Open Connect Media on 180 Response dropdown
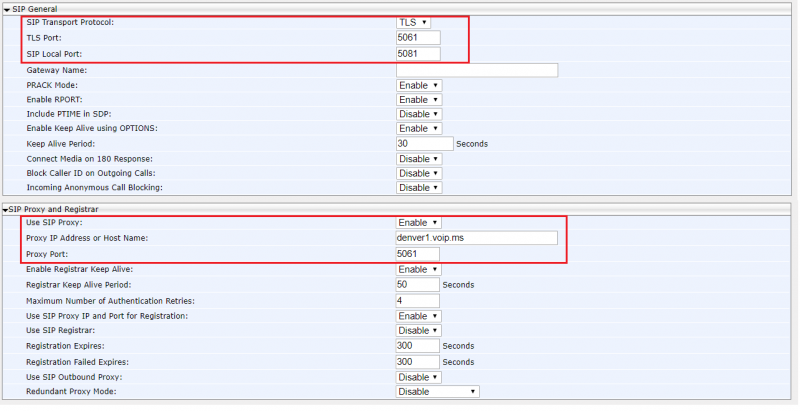This screenshot has width=800, height=411. [x=419, y=159]
